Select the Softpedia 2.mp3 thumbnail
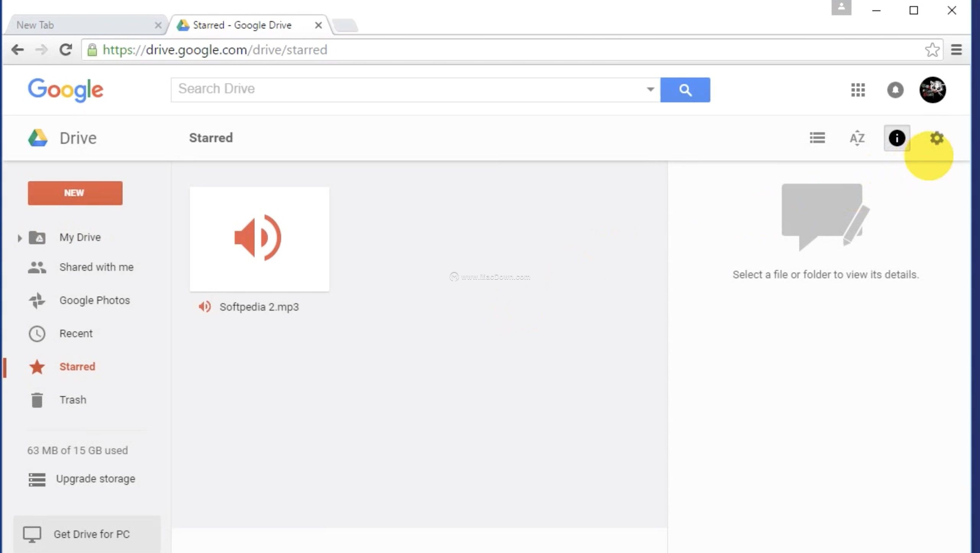This screenshot has width=980, height=553. pyautogui.click(x=259, y=239)
